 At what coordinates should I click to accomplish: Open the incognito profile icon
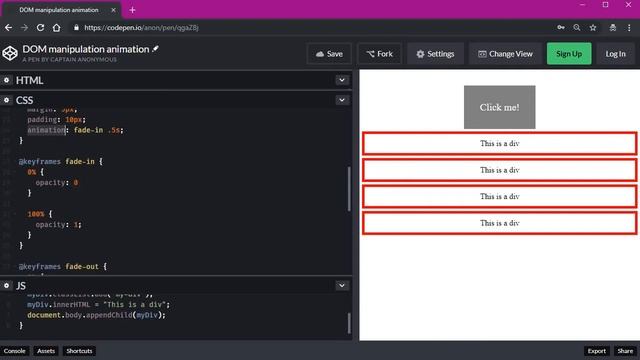613,28
